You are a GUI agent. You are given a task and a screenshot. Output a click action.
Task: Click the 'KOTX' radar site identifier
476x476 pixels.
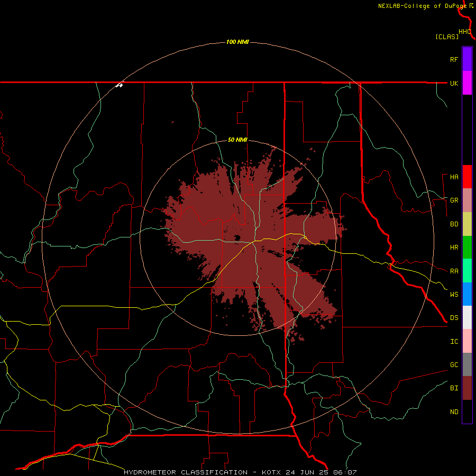(x=271, y=472)
